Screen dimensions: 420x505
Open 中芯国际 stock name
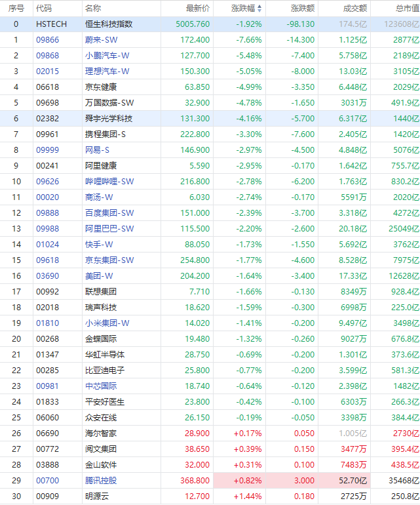[x=101, y=386]
